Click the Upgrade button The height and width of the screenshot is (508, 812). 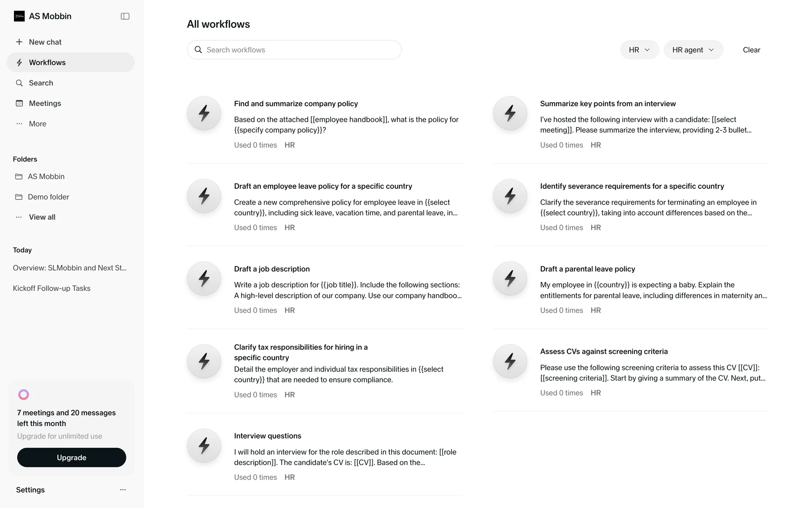(x=71, y=458)
